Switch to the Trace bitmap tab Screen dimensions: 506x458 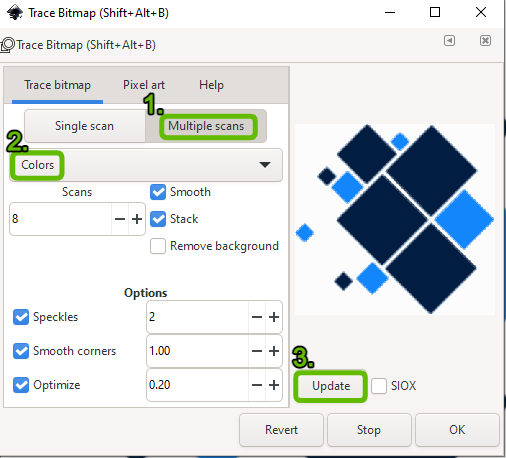57,85
